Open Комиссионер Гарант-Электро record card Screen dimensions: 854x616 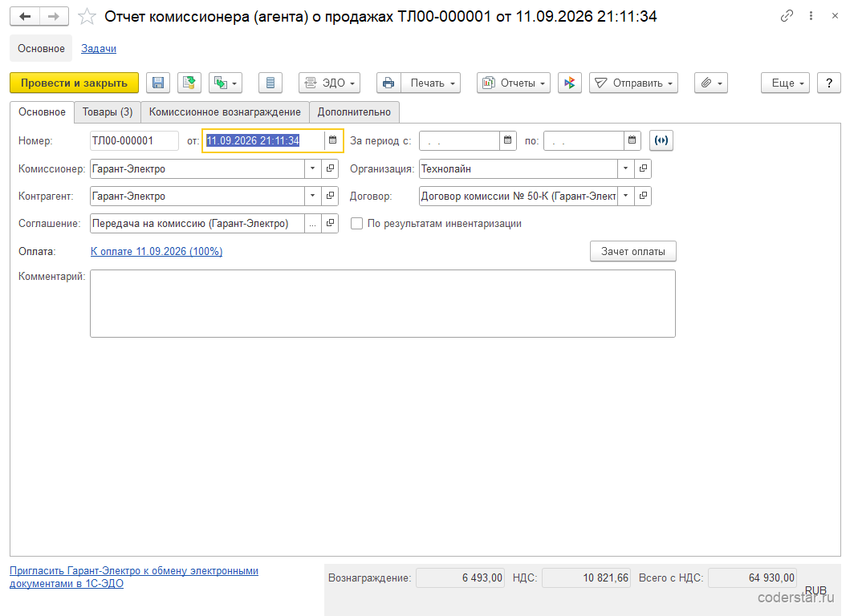[330, 168]
